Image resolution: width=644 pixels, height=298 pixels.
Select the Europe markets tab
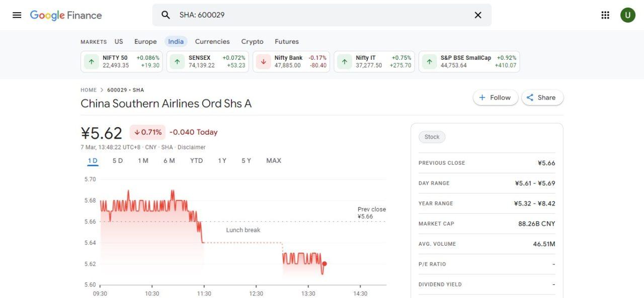point(145,42)
